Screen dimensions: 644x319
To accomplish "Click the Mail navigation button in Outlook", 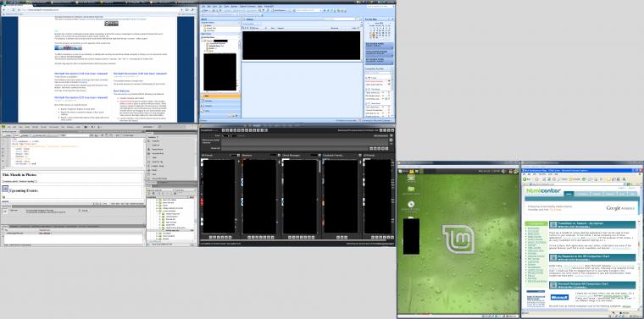I will (x=219, y=96).
